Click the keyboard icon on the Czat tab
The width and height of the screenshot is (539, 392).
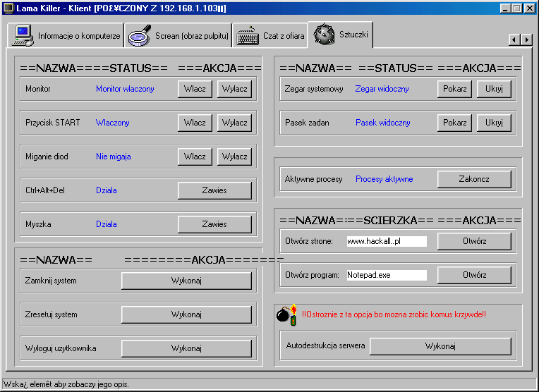248,35
